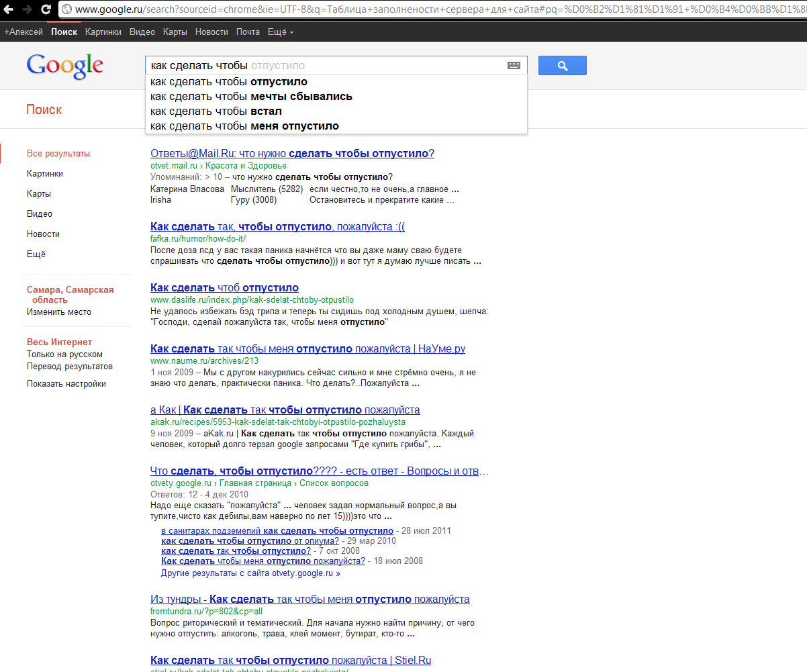This screenshot has width=807, height=672.
Task: Click the akak.ru/recipes green URL
Action: point(278,422)
